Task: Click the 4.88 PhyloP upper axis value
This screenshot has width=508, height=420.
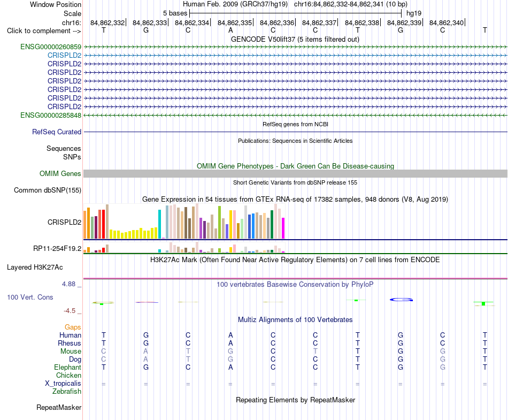Action: coord(68,284)
